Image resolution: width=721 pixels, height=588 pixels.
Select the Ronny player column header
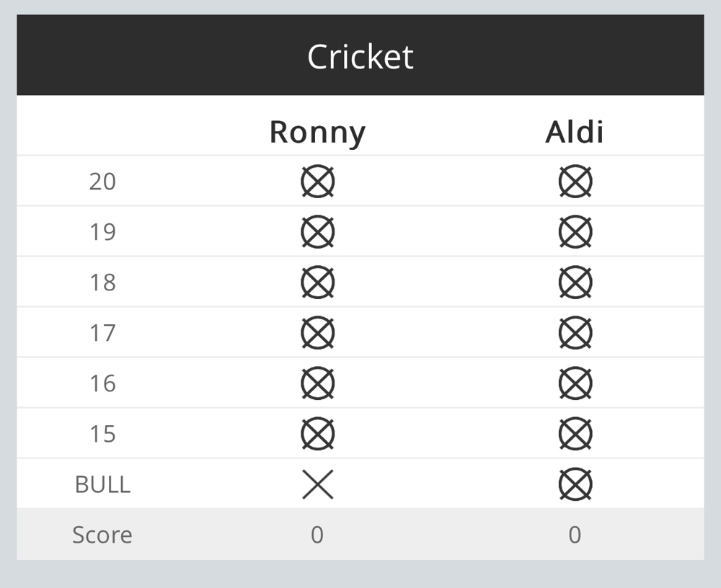317,133
